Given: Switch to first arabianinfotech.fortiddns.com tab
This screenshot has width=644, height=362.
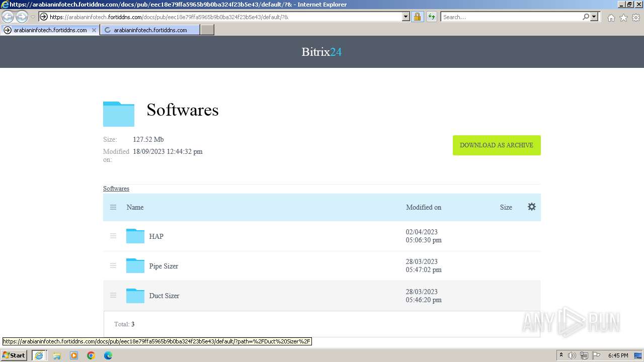Looking at the screenshot, I should (x=50, y=30).
